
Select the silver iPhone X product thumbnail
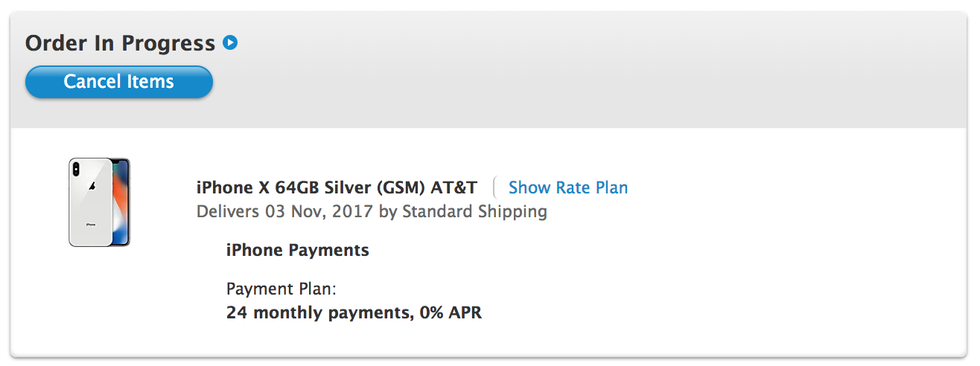pos(99,202)
